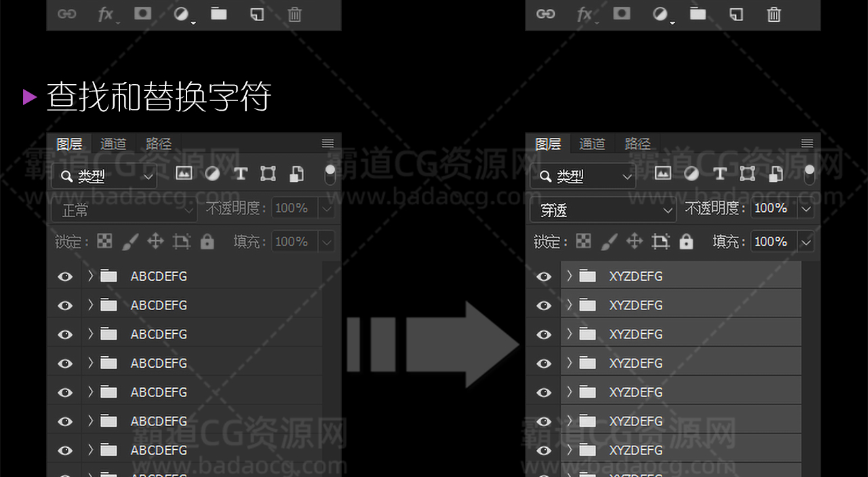Hide the topmost XYZDEFG group with its eye icon

pyautogui.click(x=544, y=277)
